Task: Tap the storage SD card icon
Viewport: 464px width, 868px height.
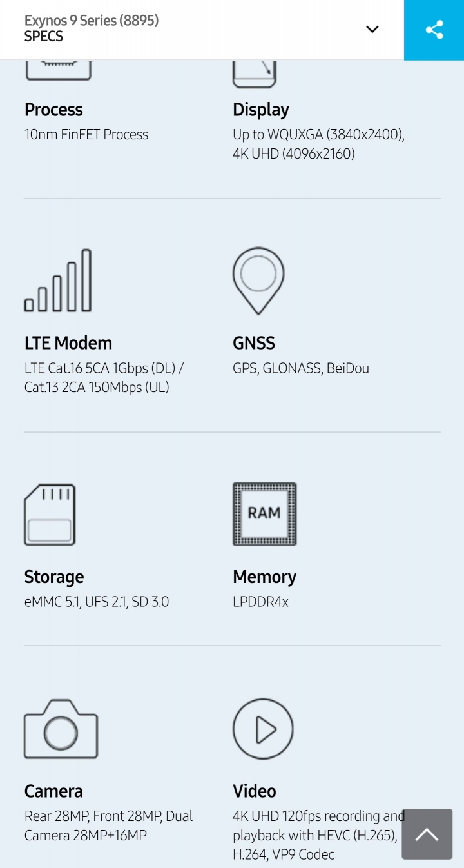Action: (x=50, y=515)
